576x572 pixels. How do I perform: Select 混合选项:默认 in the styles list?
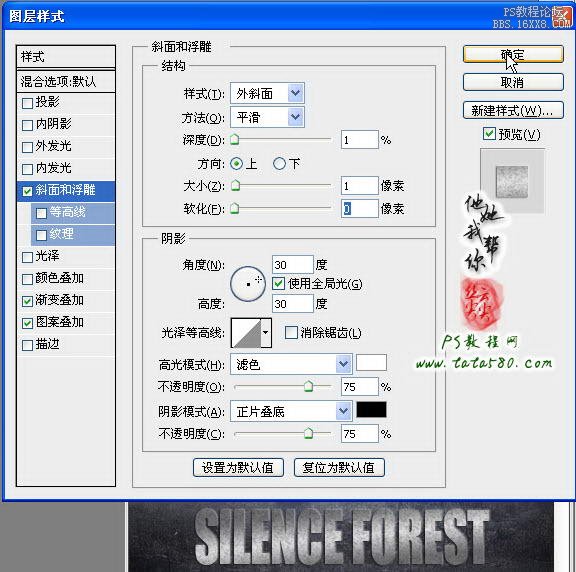coord(66,81)
